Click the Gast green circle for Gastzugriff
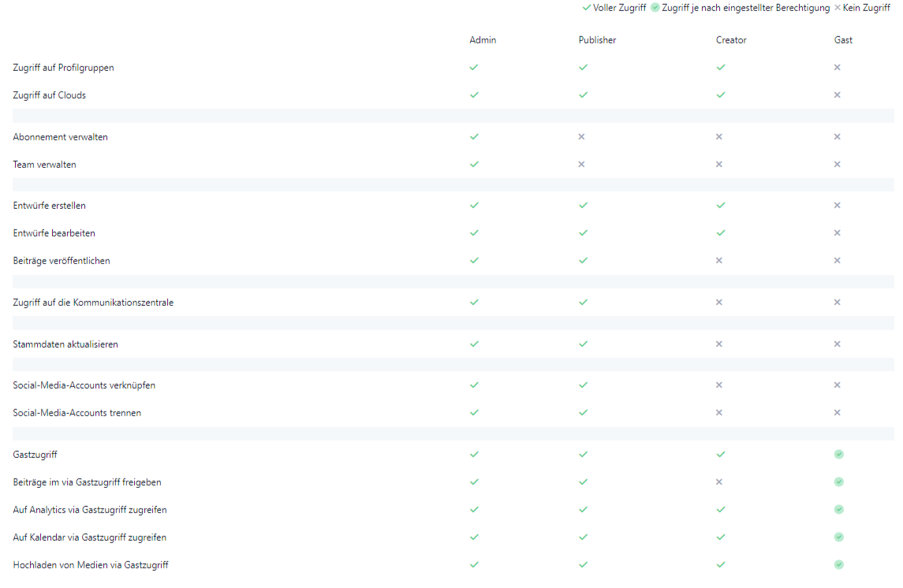 [x=839, y=454]
